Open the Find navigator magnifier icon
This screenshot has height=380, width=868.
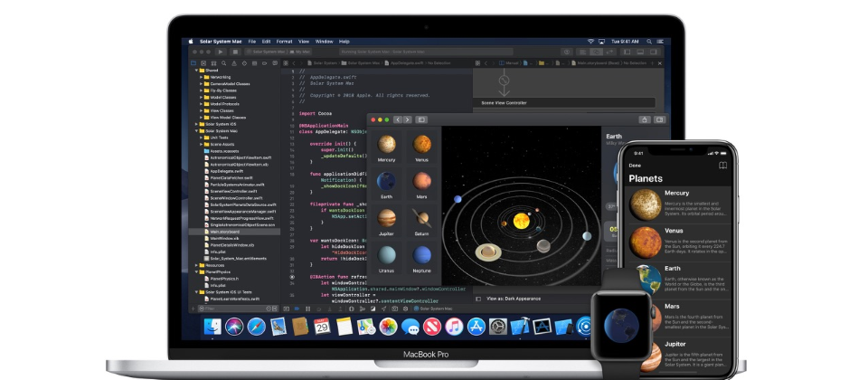tap(223, 63)
